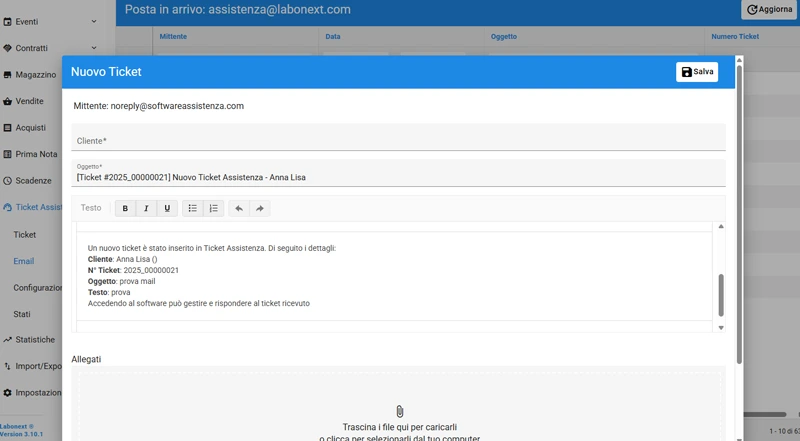Edit the Oggetto subject field
Screen dimensions: 800x441
pyautogui.click(x=398, y=173)
